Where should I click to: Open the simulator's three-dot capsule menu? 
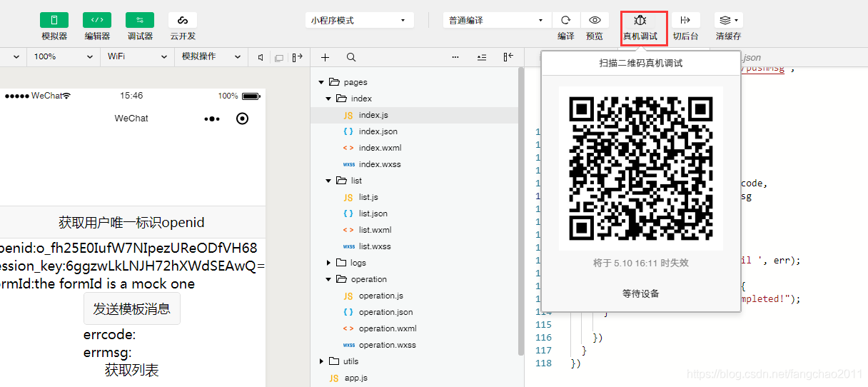click(x=212, y=119)
